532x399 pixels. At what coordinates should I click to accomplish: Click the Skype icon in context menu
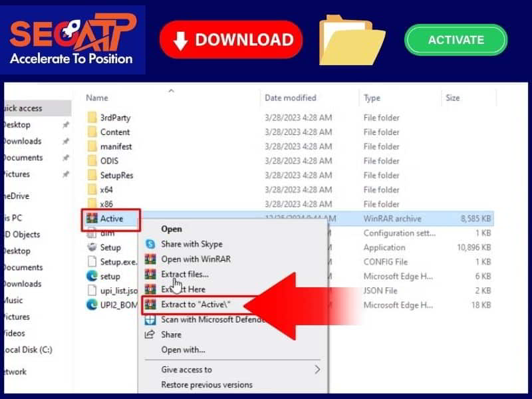(x=150, y=244)
